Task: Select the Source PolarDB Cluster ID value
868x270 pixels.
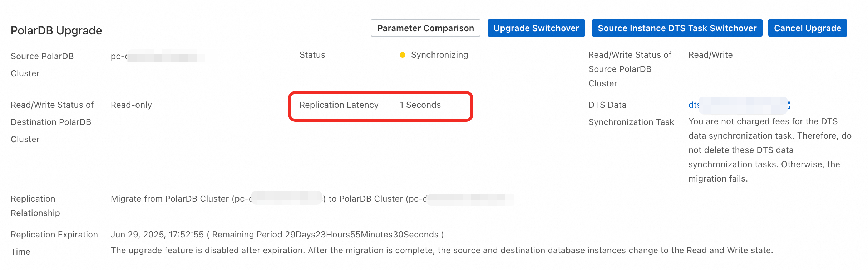Action: click(157, 57)
